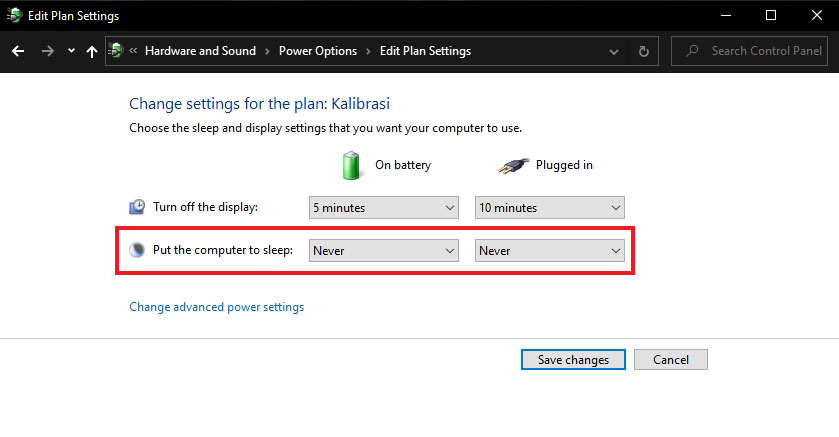Go to Hardware and Sound breadcrumb

point(200,51)
